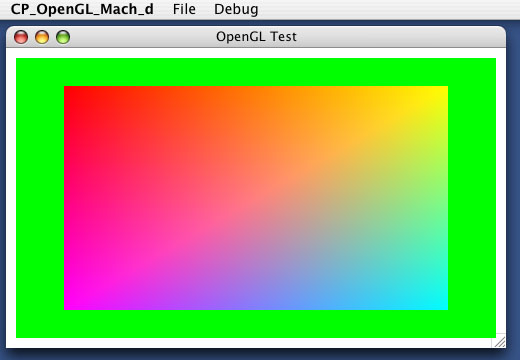Open the CP_OpenGL_Mach_d application menu

point(82,9)
